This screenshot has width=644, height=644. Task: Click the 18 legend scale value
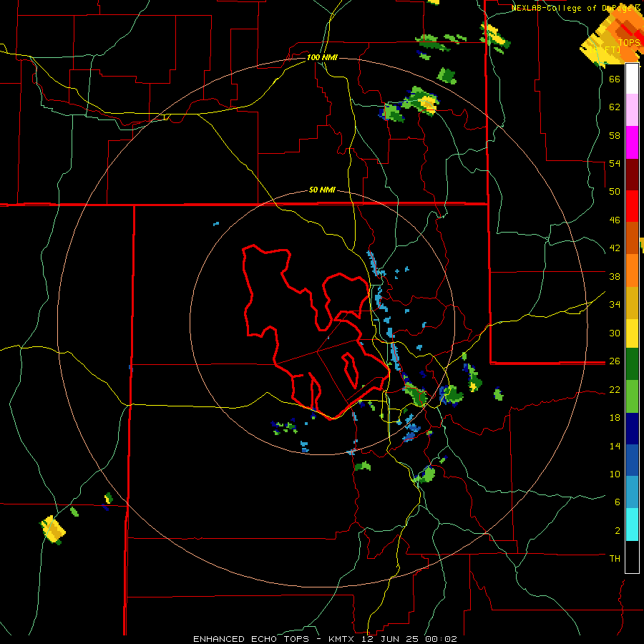[615, 418]
